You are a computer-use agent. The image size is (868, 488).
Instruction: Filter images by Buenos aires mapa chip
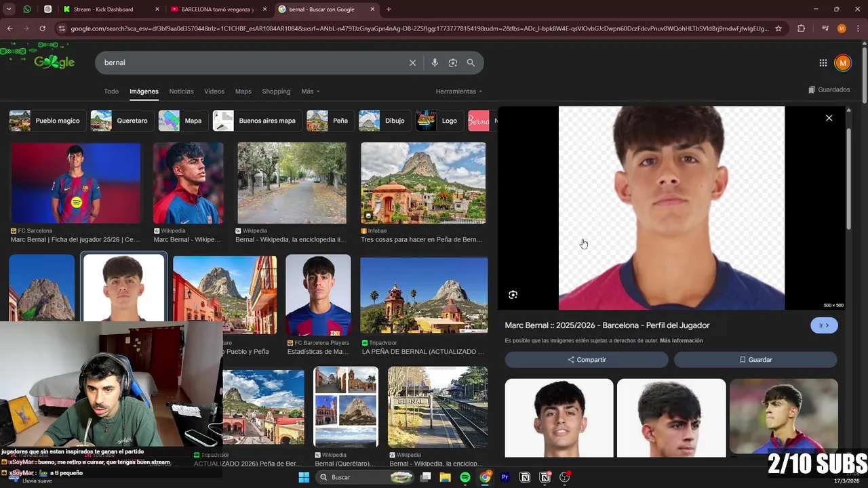click(x=257, y=121)
